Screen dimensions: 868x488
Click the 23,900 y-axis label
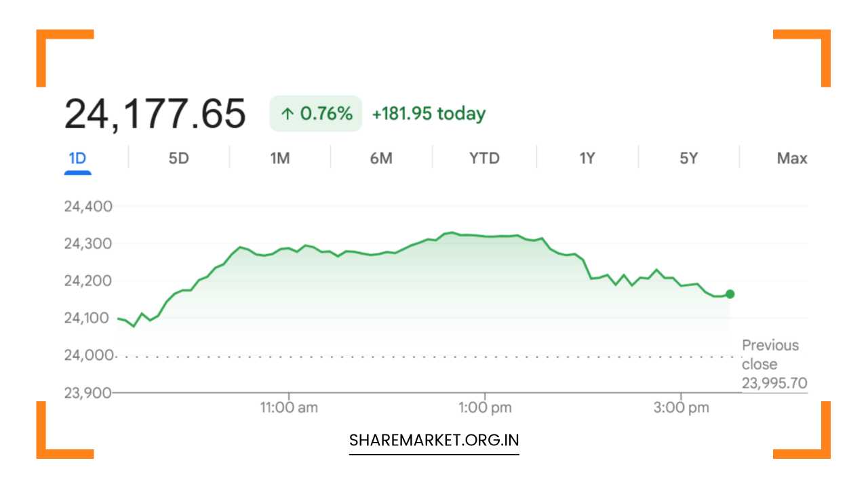88,392
